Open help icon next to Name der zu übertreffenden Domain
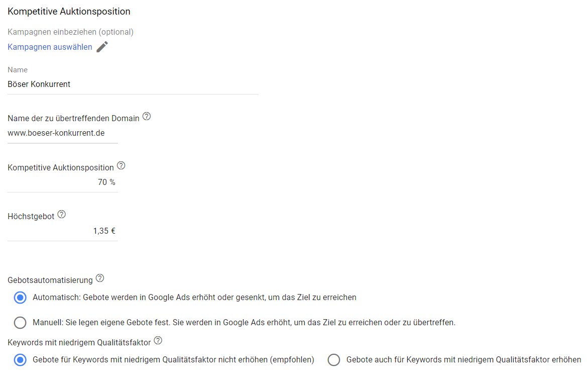Screen dimensions: 588x380 click(x=146, y=116)
